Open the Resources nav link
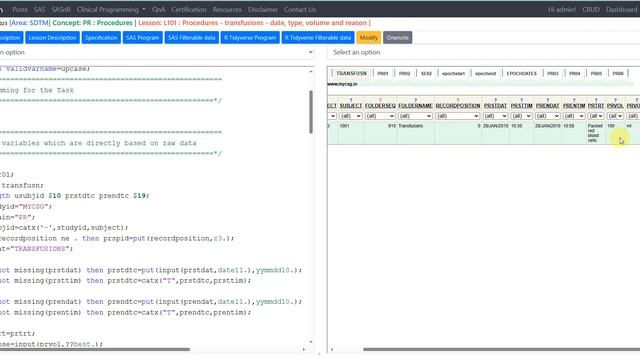The image size is (640, 360). tap(227, 9)
